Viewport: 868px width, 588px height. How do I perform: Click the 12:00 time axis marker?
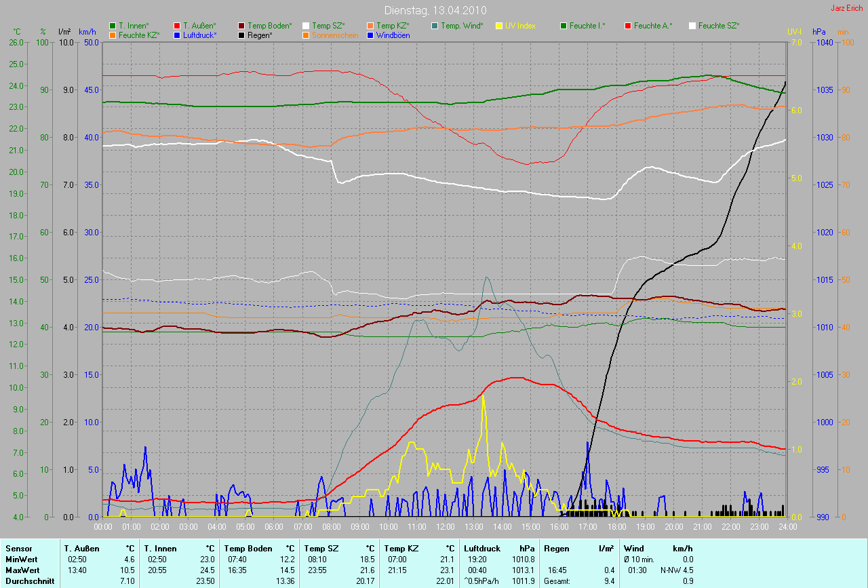445,526
